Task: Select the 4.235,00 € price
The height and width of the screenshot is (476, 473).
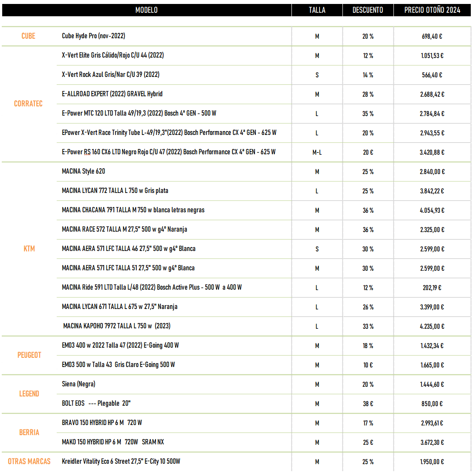Action: [432, 327]
